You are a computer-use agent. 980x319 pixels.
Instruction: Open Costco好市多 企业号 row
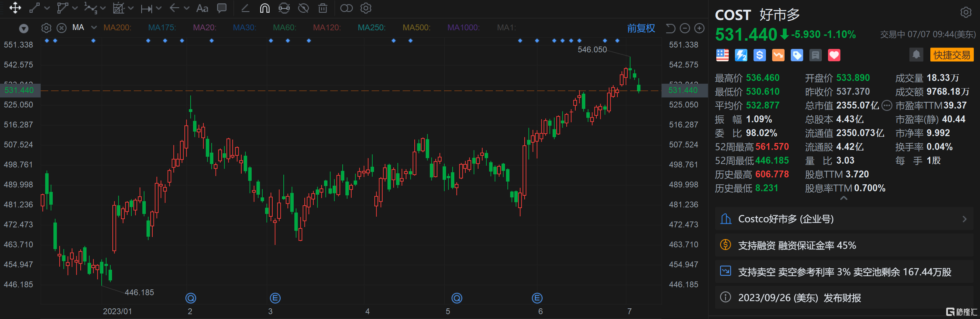pos(844,219)
